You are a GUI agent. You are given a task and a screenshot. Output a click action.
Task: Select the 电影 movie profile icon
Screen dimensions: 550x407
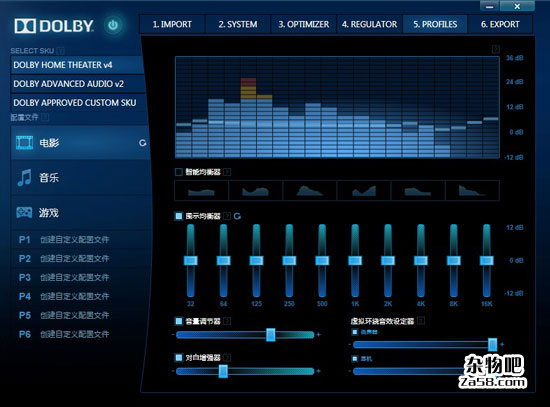click(25, 142)
